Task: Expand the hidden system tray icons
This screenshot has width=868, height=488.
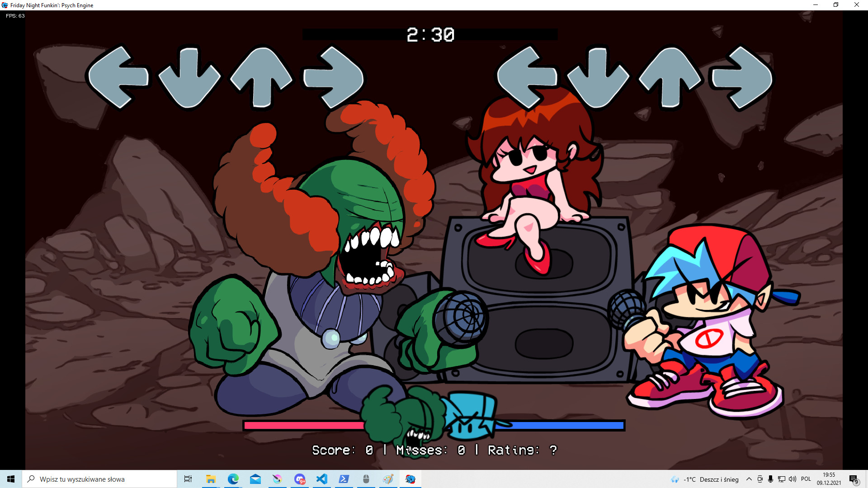Action: (x=749, y=479)
